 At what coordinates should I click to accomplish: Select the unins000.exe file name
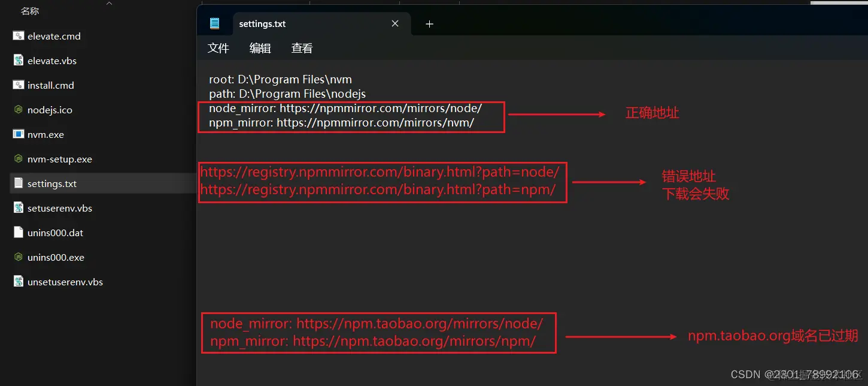pyautogui.click(x=56, y=257)
